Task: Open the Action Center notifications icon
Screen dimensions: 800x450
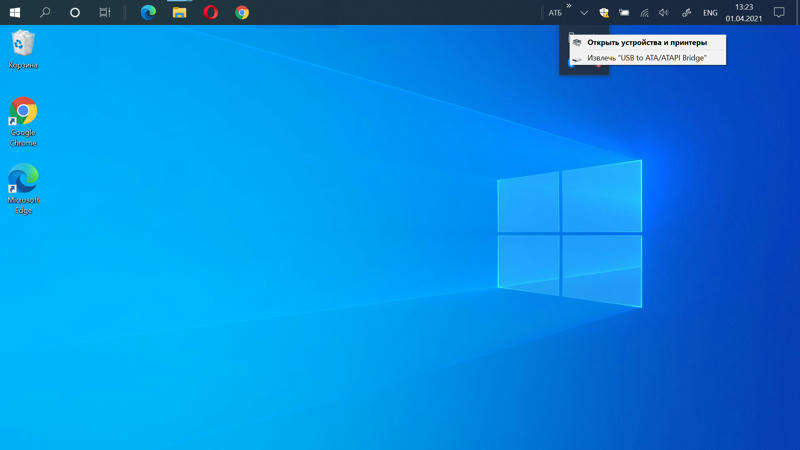Action: click(779, 13)
